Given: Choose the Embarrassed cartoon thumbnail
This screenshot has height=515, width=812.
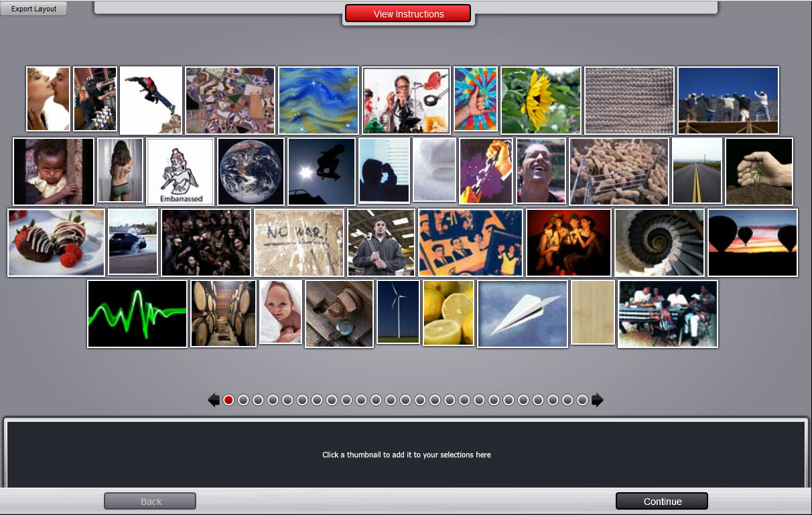Looking at the screenshot, I should [180, 172].
